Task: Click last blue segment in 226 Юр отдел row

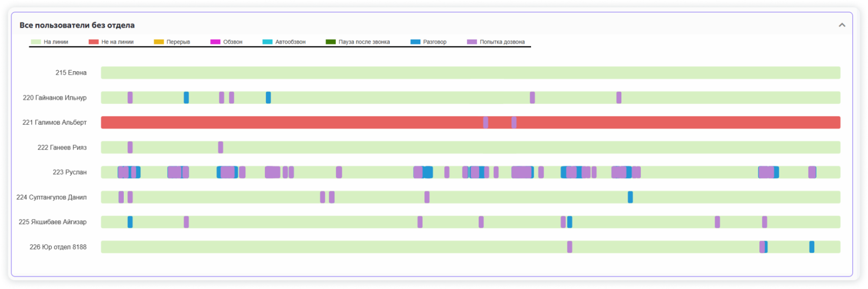Action: pyautogui.click(x=812, y=247)
